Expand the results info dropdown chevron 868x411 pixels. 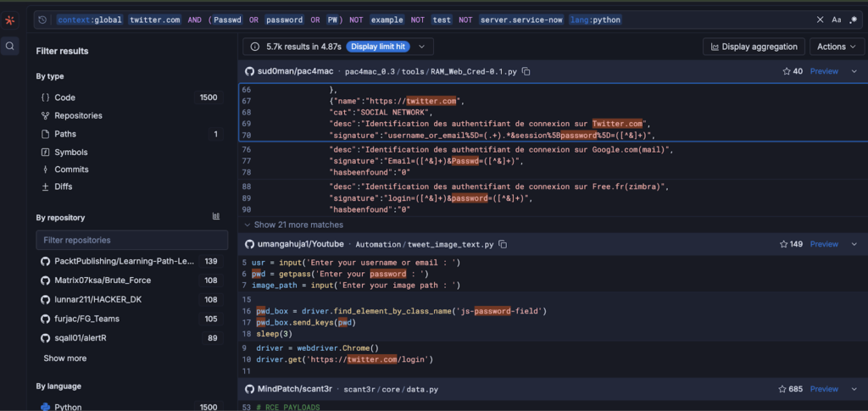tap(422, 47)
